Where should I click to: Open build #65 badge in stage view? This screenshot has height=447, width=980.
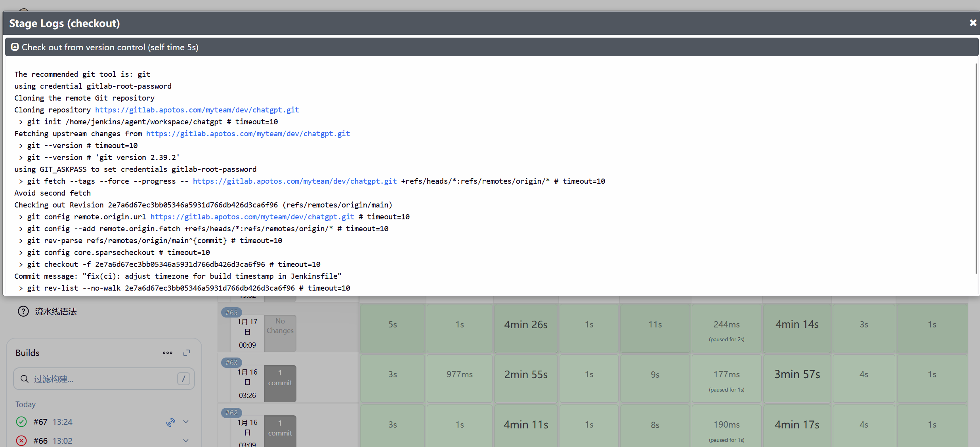231,312
